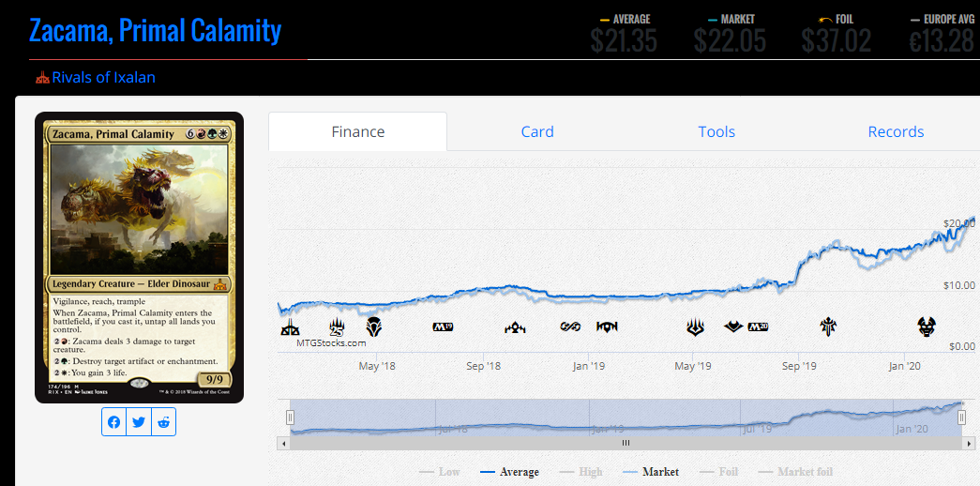The width and height of the screenshot is (980, 486).
Task: Switch to the Card tab
Action: point(537,132)
